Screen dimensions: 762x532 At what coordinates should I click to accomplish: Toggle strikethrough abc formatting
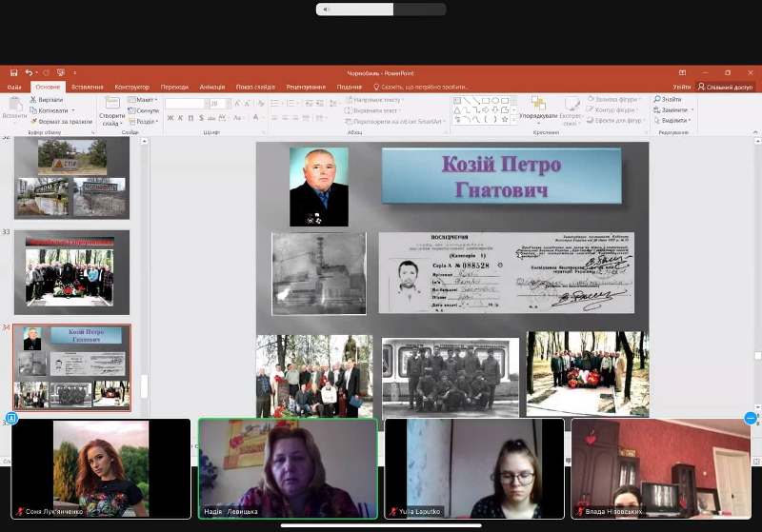[211, 118]
